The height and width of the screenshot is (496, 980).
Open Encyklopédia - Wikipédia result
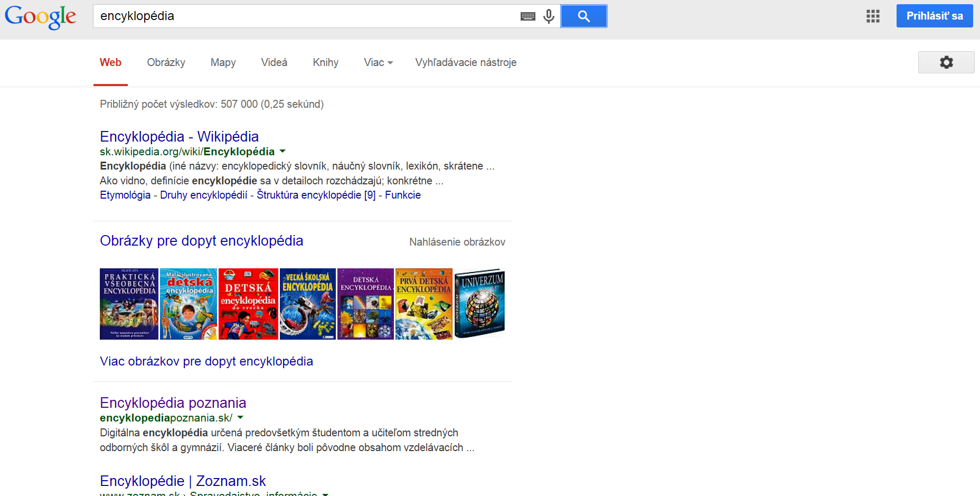[179, 136]
